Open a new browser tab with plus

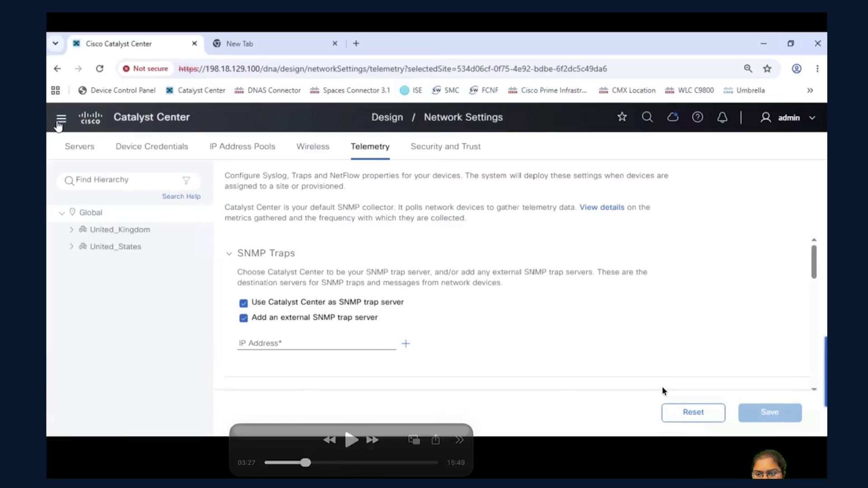click(356, 43)
